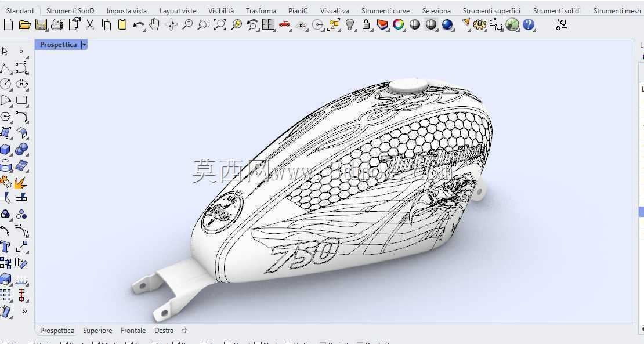This screenshot has width=644, height=344.
Task: Open the Layout viste tab
Action: (178, 10)
